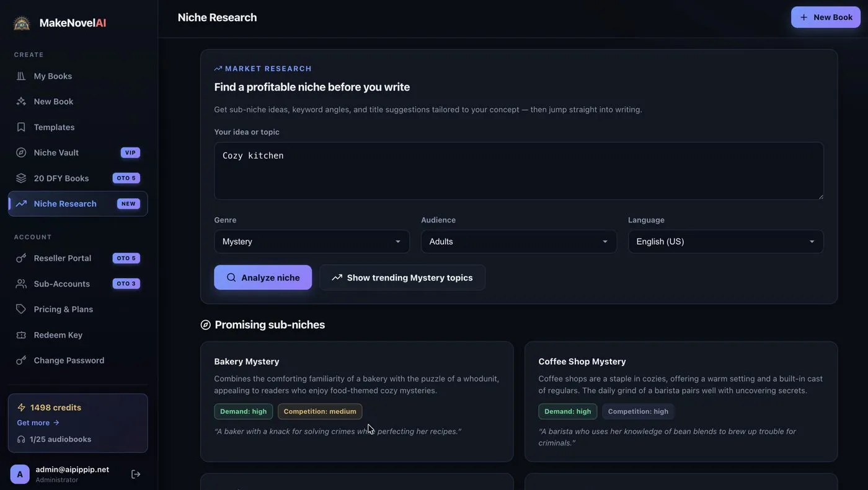Click the baker quote in Bakery Mystery card

[x=338, y=431]
